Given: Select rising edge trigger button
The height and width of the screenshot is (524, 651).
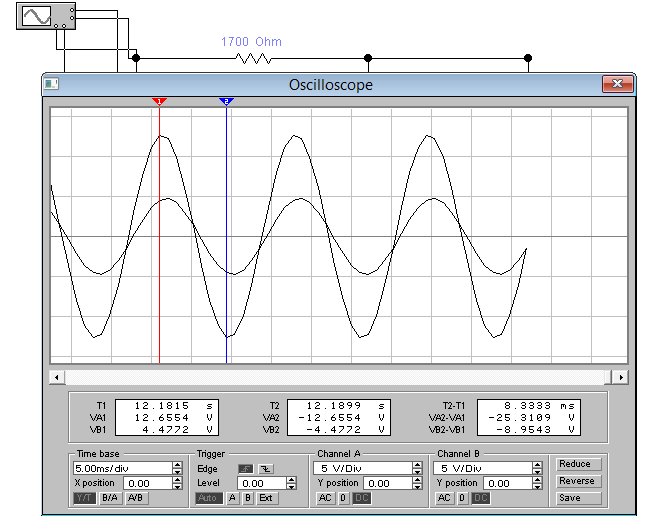Looking at the screenshot, I should coord(246,469).
